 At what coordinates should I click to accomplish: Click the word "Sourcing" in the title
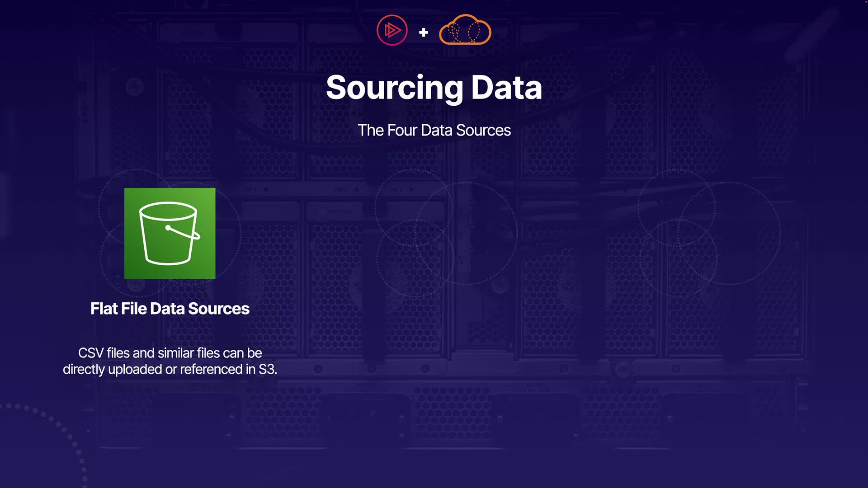[x=395, y=88]
